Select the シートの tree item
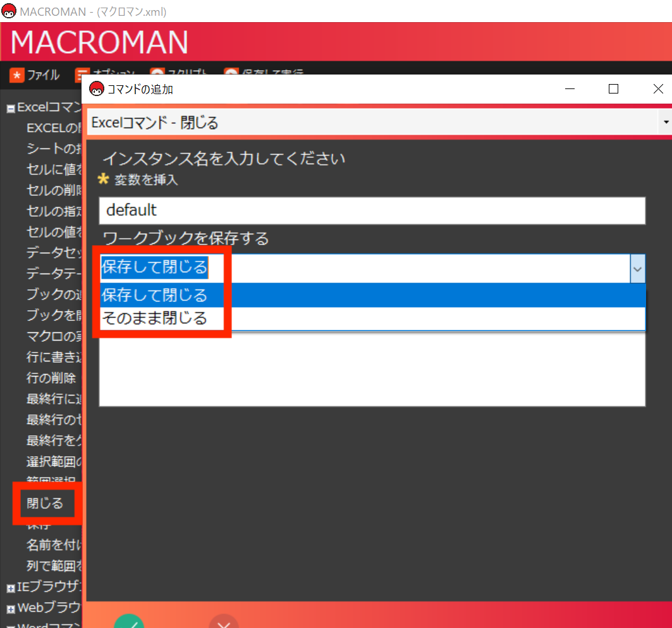 [54, 148]
